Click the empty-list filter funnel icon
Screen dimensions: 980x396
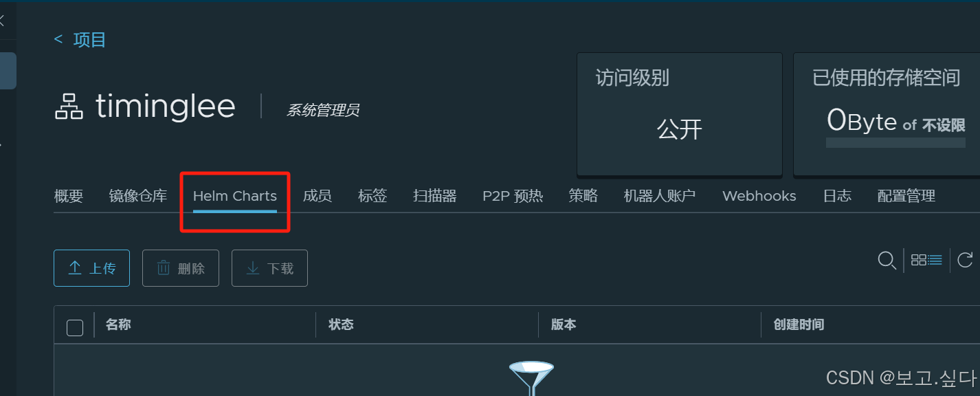pos(531,378)
